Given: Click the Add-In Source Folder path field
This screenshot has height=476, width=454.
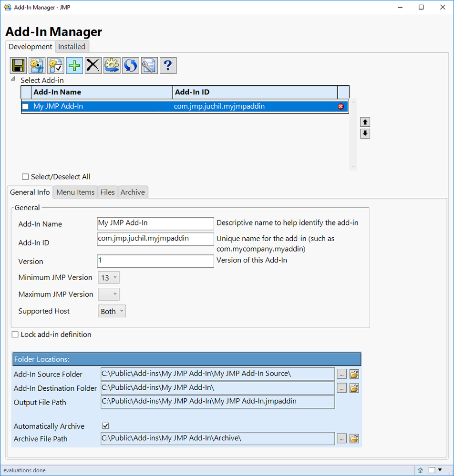Looking at the screenshot, I should coord(217,374).
